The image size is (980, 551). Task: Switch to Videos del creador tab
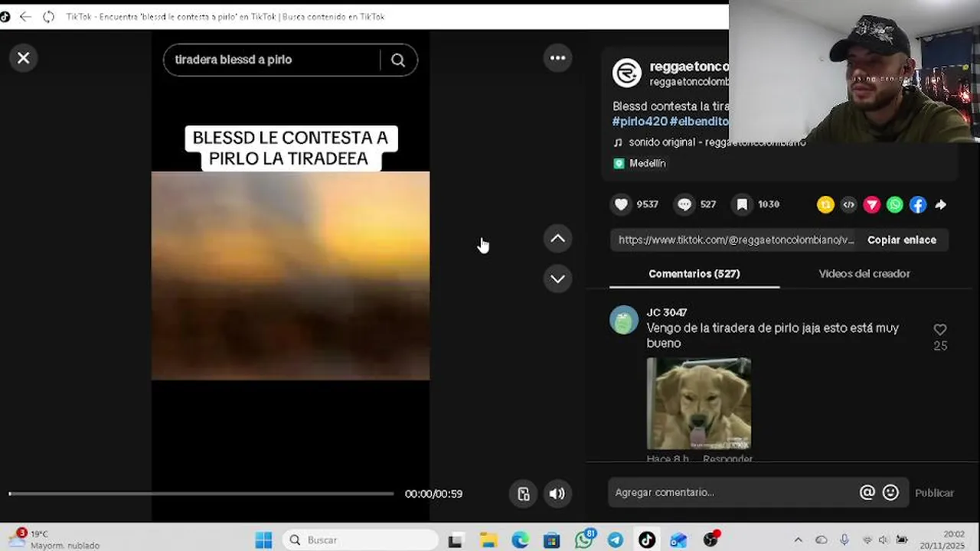coord(864,273)
